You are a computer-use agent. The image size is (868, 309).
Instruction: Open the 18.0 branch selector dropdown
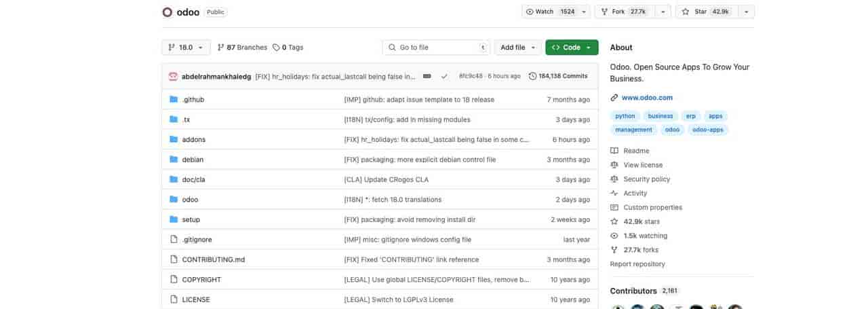coord(186,48)
